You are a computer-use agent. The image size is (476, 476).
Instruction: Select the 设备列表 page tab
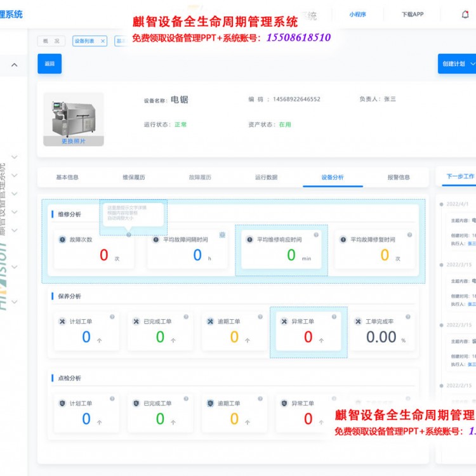pyautogui.click(x=84, y=41)
